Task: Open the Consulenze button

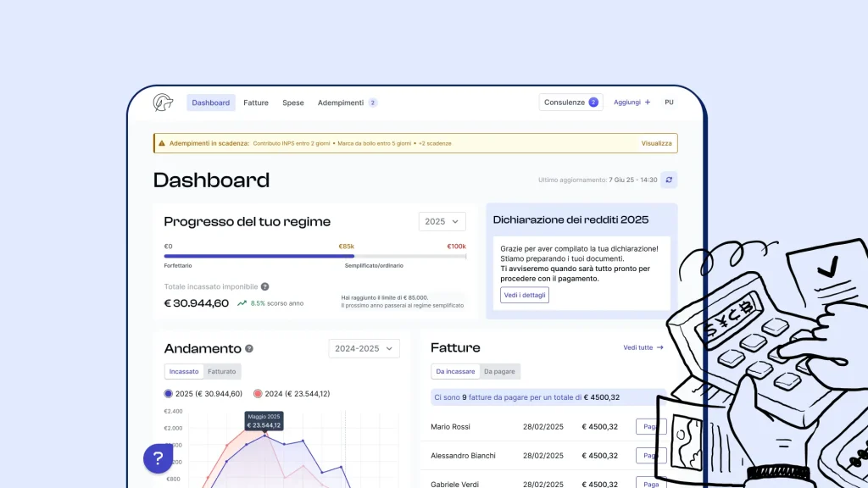Action: pyautogui.click(x=570, y=103)
